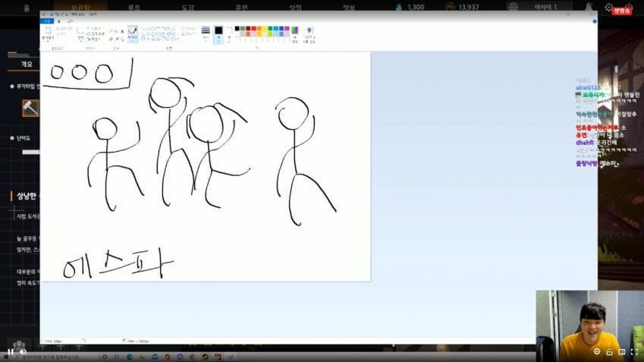The width and height of the screenshot is (644, 362).
Task: Click the blue Paint help icon
Action: pos(595,21)
